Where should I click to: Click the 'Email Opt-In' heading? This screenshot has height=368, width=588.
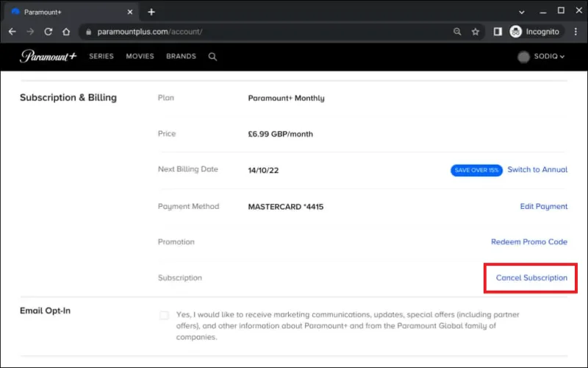[45, 311]
